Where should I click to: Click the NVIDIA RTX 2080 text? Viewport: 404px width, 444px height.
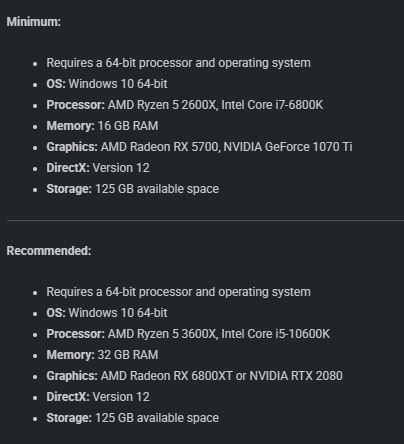(296, 376)
